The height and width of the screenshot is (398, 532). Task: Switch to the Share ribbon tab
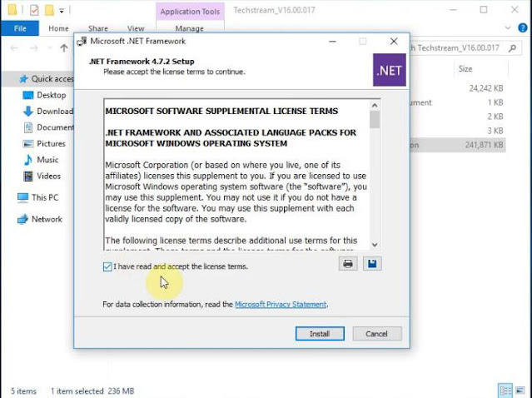click(x=97, y=28)
